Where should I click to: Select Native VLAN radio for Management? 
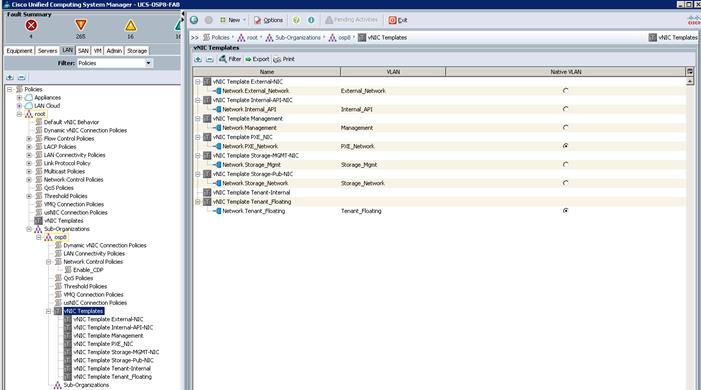click(566, 127)
